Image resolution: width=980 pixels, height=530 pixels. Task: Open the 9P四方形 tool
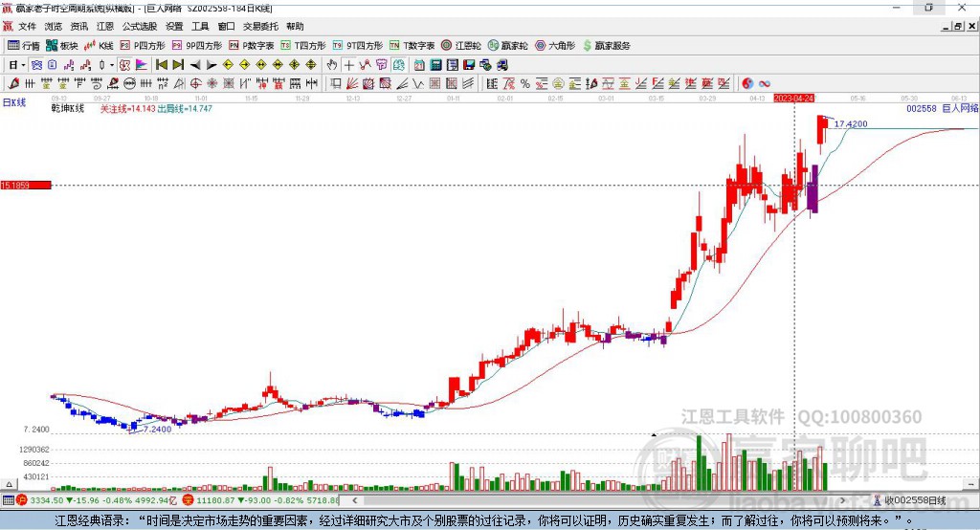coord(197,46)
